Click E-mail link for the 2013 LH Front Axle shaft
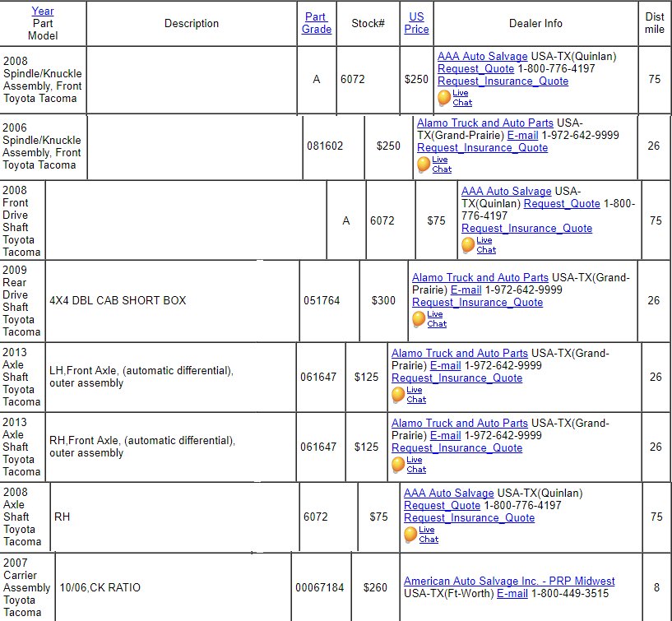The width and height of the screenshot is (672, 621). point(445,366)
